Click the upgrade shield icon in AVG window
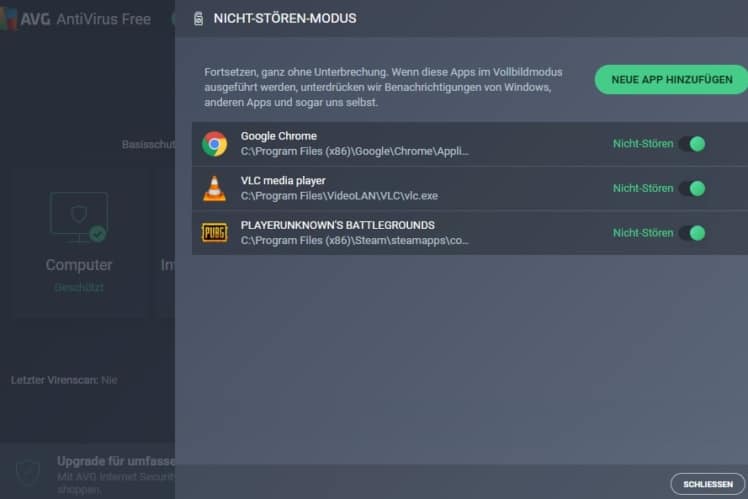Viewport: 748px width, 499px height. pos(28,472)
